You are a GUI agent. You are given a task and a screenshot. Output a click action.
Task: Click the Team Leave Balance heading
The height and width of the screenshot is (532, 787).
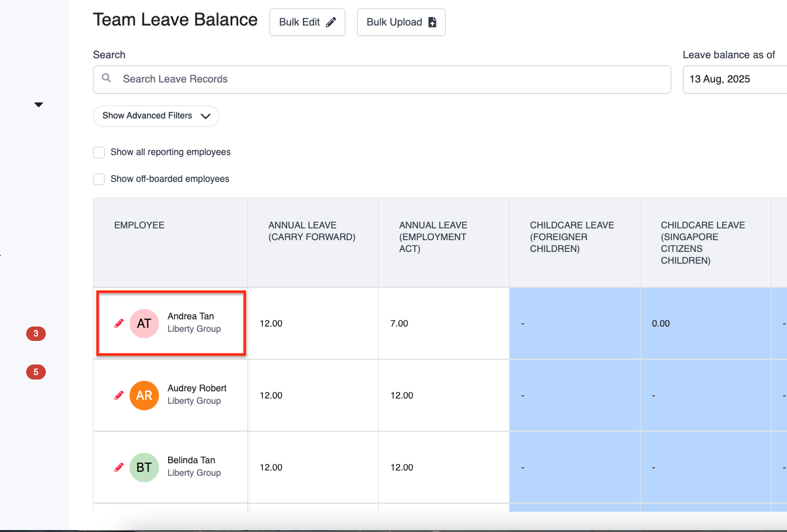(x=175, y=20)
